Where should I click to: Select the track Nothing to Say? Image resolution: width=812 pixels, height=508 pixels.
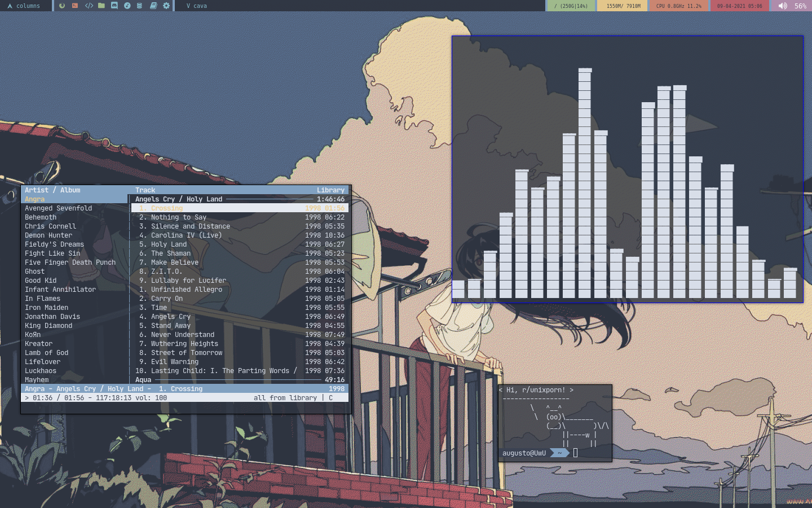click(x=240, y=217)
